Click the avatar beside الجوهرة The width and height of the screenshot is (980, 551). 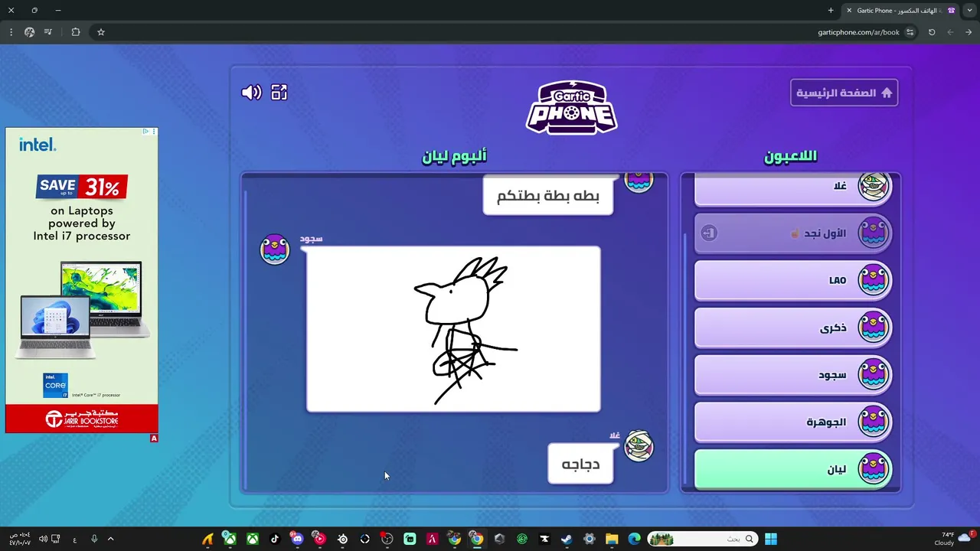[873, 422]
